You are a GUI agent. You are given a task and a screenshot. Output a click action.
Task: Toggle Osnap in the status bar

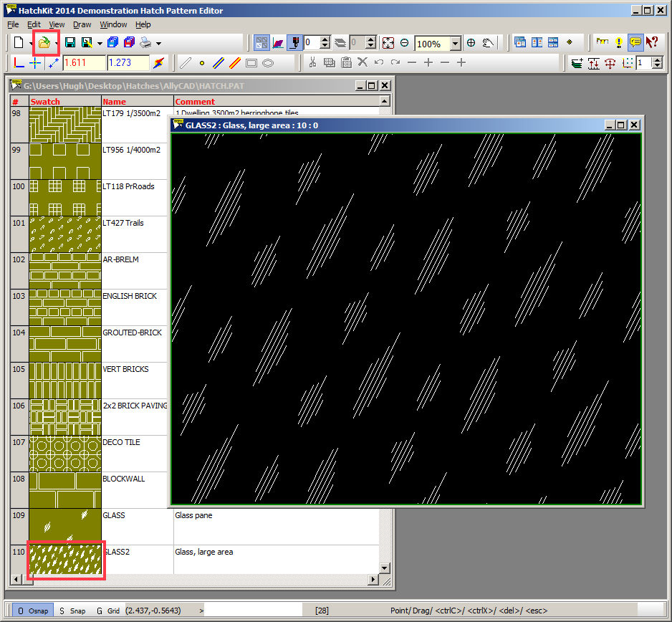[33, 611]
